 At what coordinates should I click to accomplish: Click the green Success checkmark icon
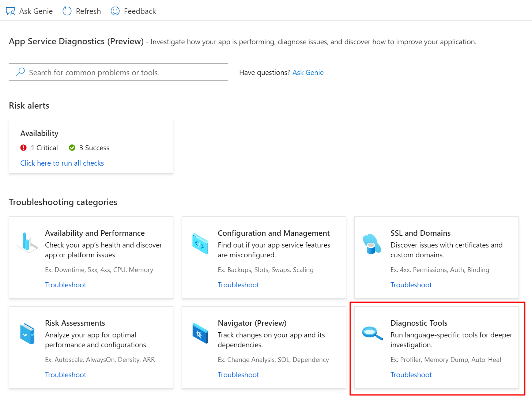[72, 148]
